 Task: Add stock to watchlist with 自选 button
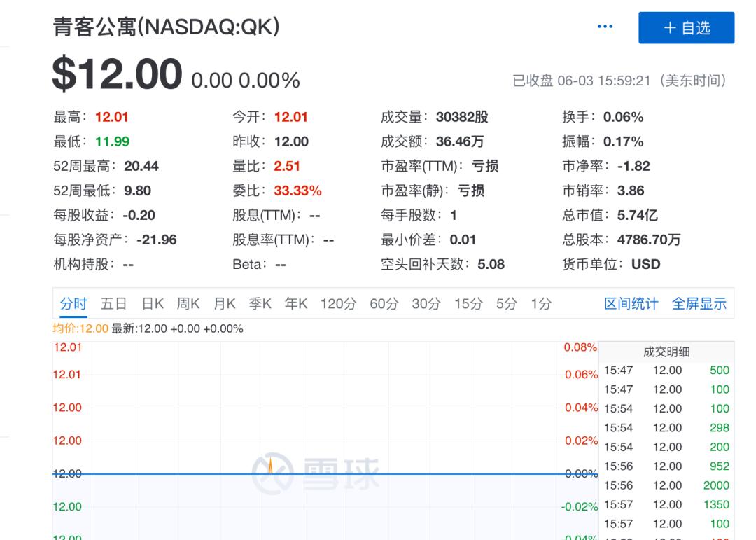pos(686,28)
